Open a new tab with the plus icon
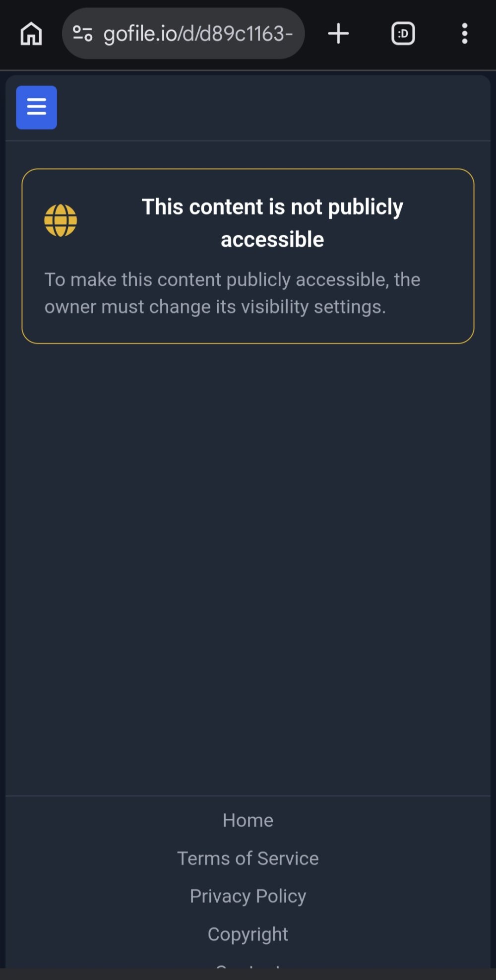496x980 pixels. (339, 34)
